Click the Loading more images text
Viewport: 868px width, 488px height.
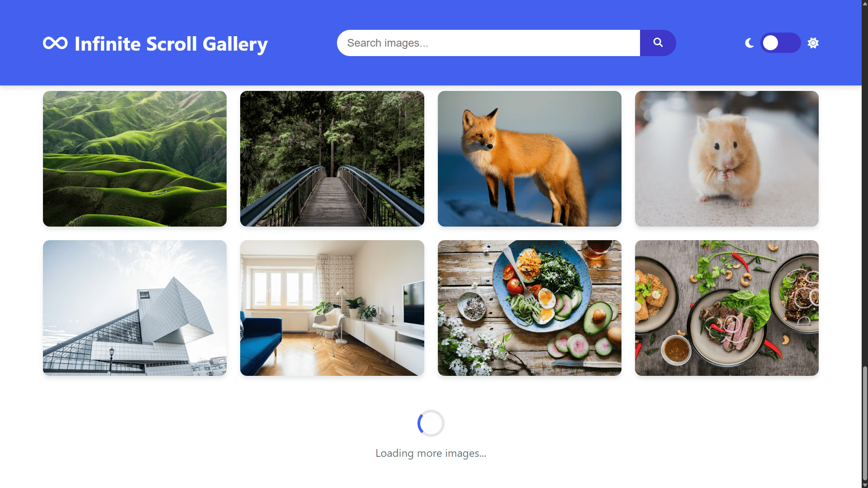(431, 453)
